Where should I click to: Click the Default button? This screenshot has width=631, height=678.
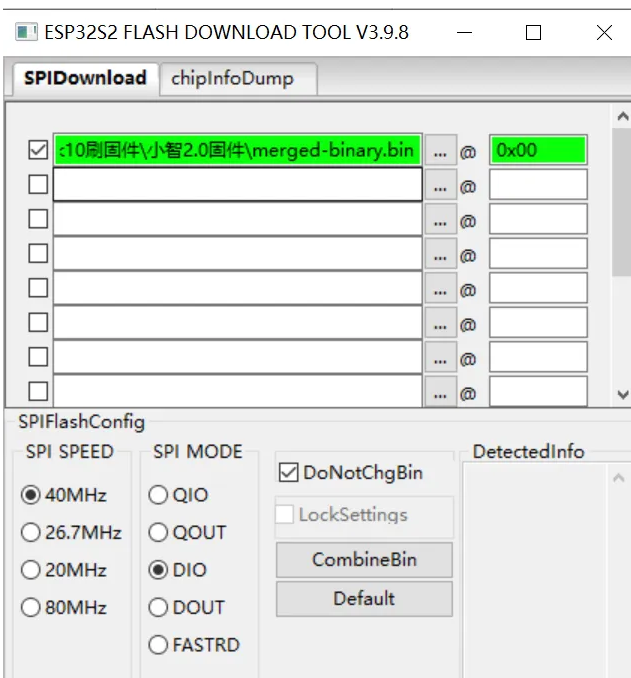coord(364,599)
